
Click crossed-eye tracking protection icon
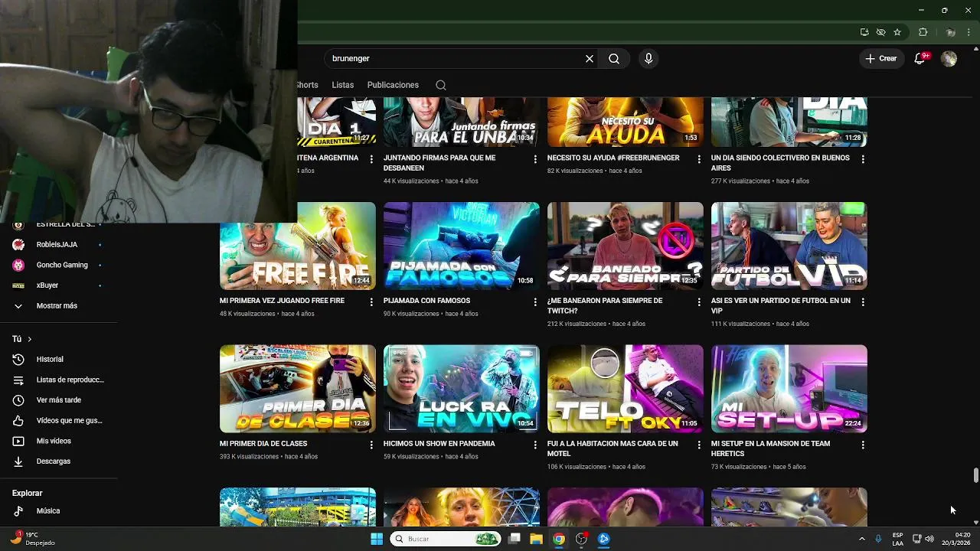[881, 32]
